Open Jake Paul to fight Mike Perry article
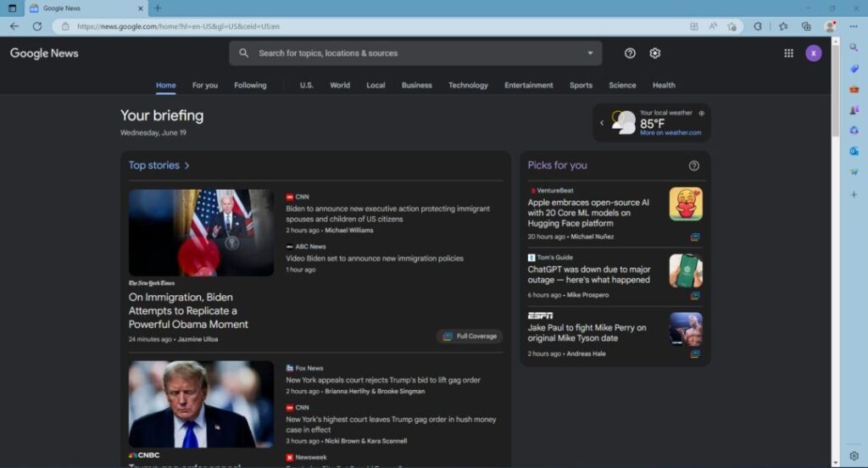This screenshot has width=868, height=468. [587, 333]
